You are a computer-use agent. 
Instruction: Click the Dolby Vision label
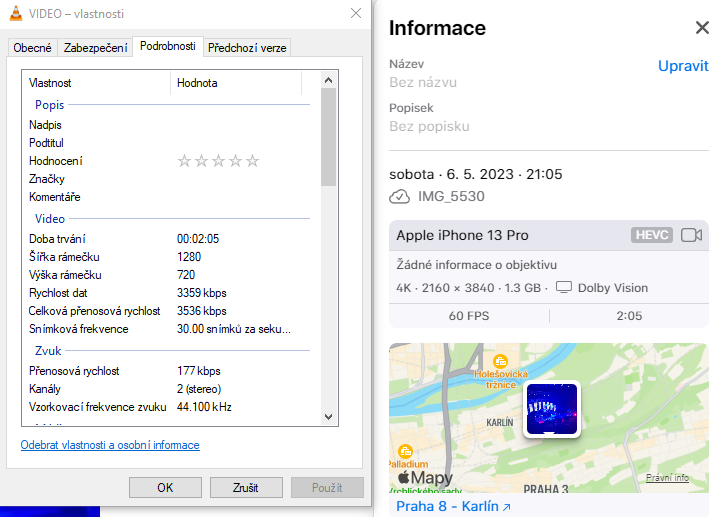(x=613, y=288)
